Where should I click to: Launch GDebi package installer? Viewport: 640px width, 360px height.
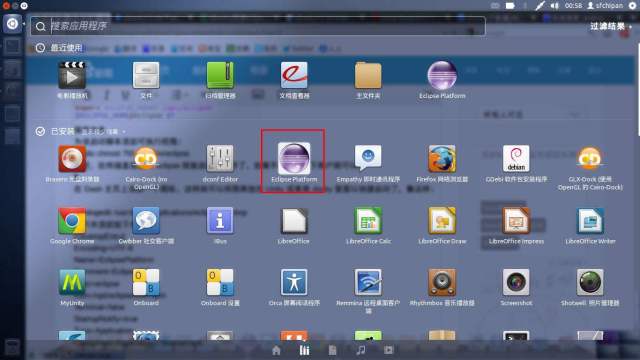516,163
